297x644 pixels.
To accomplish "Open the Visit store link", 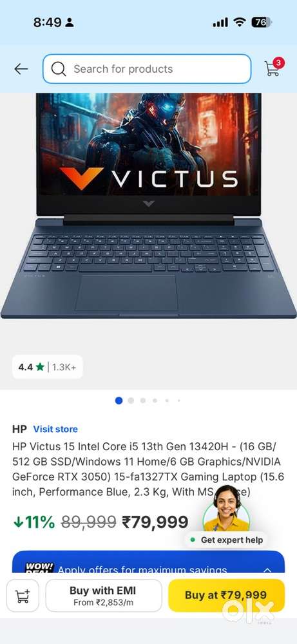I will point(55,429).
